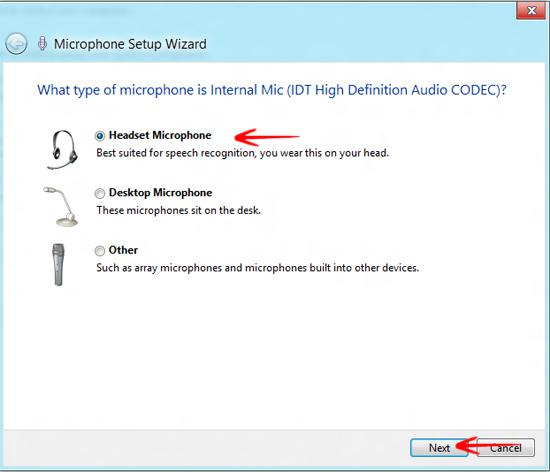Viewport: 550px width, 472px height.
Task: Click the bold 'Desktop Microphone' label text
Action: tap(161, 193)
